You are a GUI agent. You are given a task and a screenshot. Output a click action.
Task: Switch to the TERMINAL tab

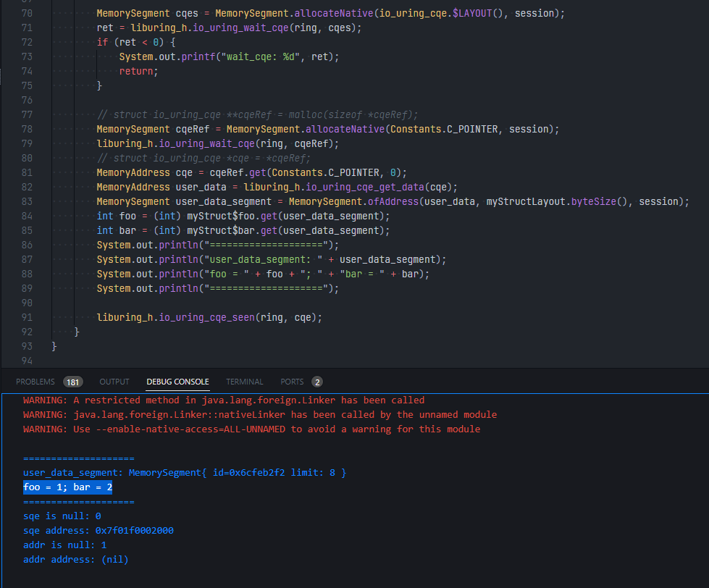[245, 382]
